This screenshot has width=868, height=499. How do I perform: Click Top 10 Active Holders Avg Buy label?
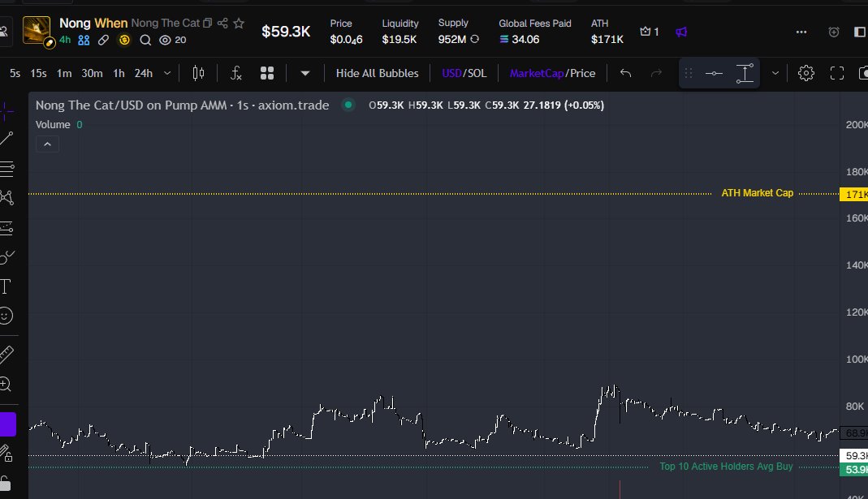[x=726, y=467]
